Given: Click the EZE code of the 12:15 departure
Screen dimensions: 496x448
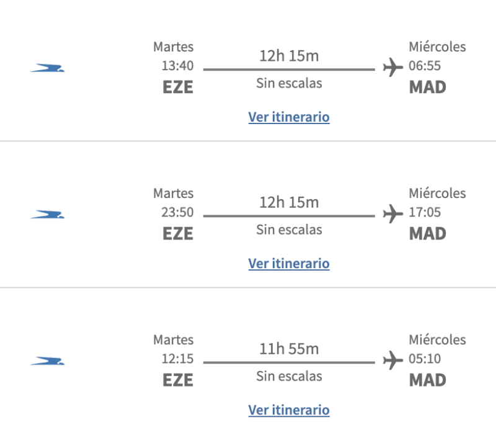Looking at the screenshot, I should click(x=178, y=380).
